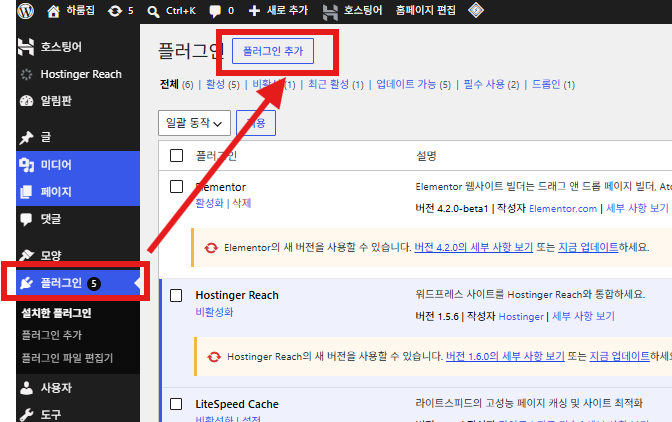Open the plus icon for 새로 추가
Screen dimensions: 672x422
[254, 11]
